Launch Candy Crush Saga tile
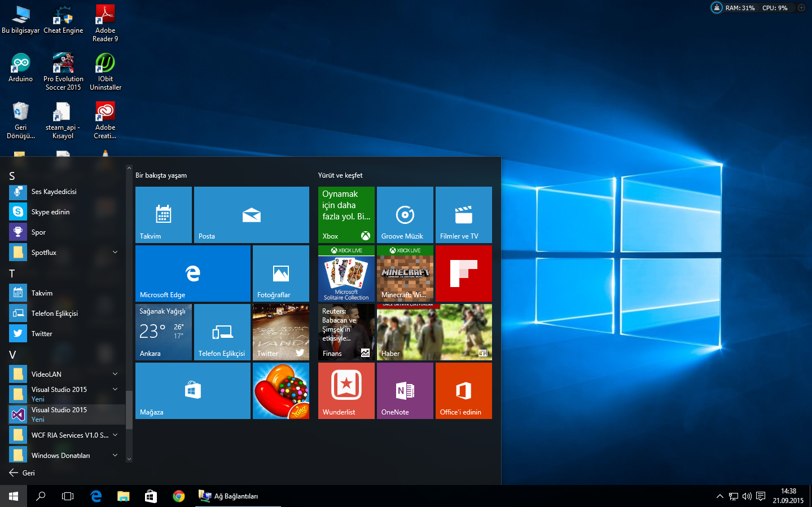812x507 pixels. (x=280, y=391)
